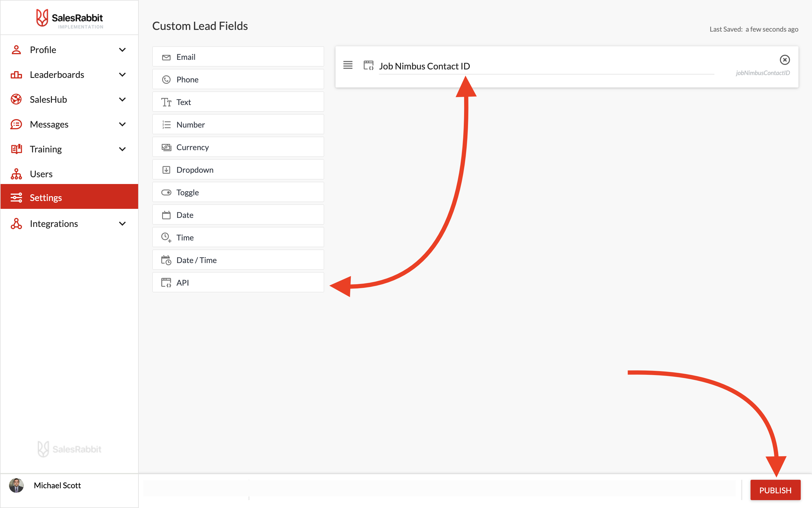
Task: Click the Time clock icon
Action: [166, 238]
